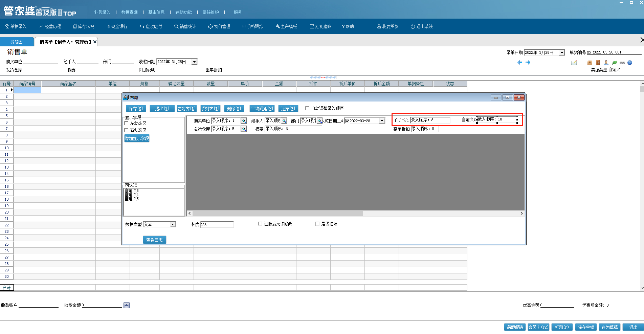The height and width of the screenshot is (334, 644).
Task: Open 辅助功能 menu
Action: pyautogui.click(x=183, y=12)
